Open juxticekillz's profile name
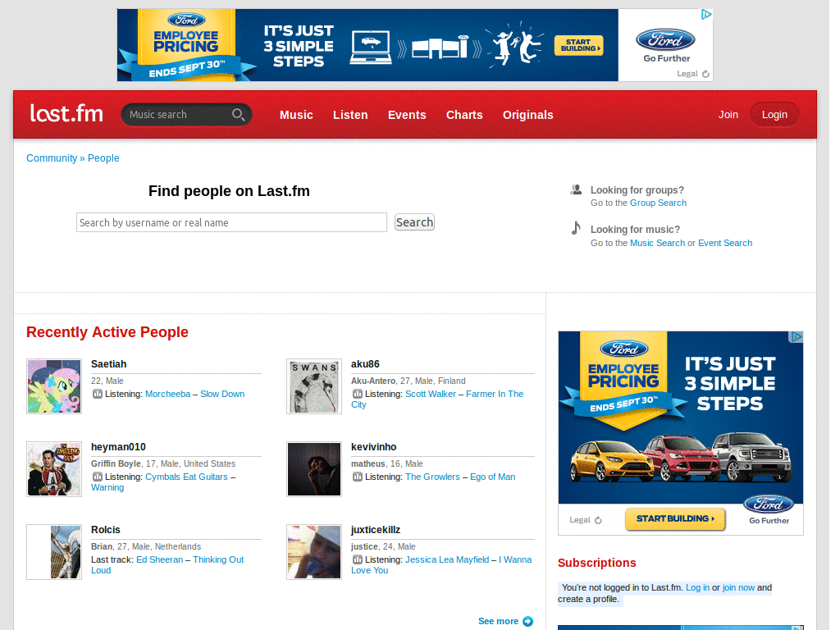 click(376, 530)
